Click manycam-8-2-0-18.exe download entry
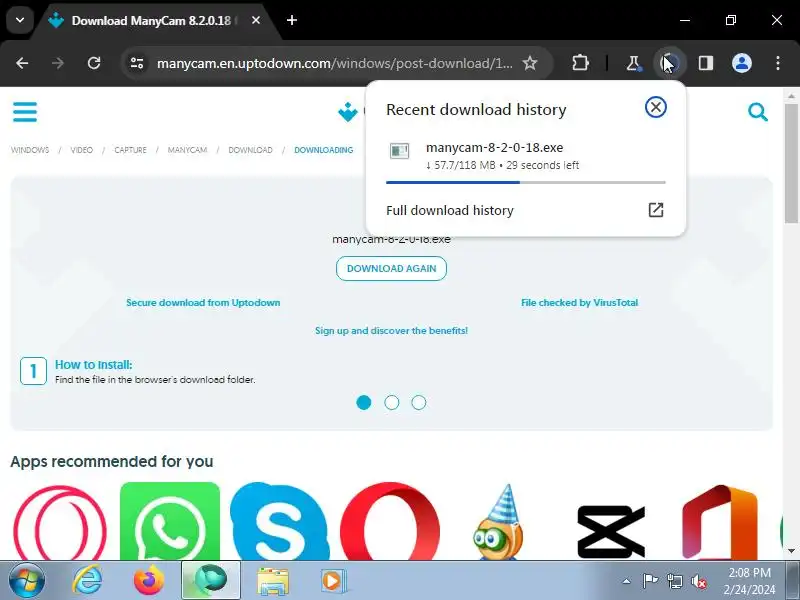800x600 pixels. pos(526,156)
